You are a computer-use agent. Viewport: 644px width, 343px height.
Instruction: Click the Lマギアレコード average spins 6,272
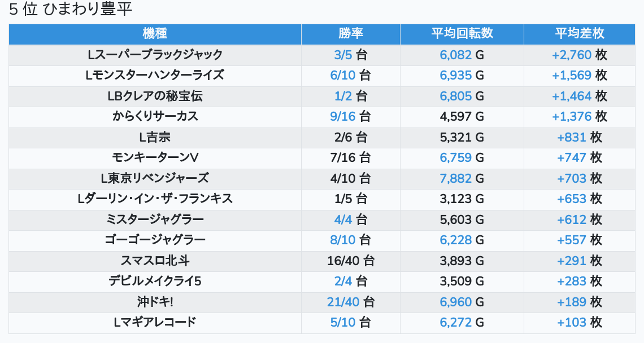tap(455, 323)
